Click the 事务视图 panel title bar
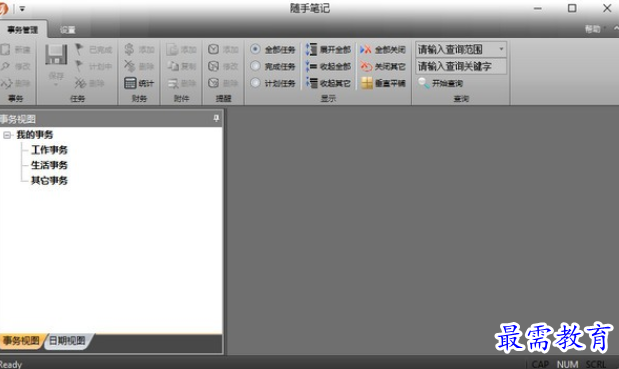Image resolution: width=619 pixels, height=369 pixels. (111, 118)
